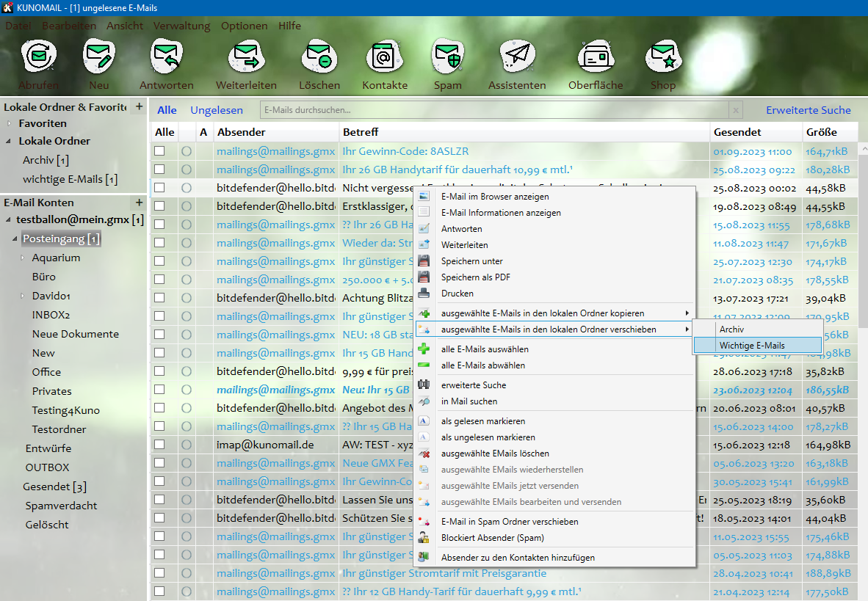Tick checkbox for 'Neue GMX Fea' email row

159,462
